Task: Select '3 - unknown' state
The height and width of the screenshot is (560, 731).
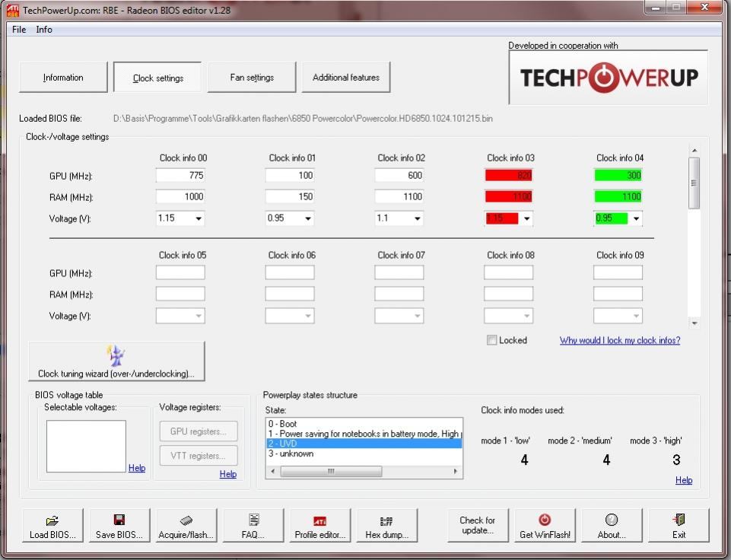Action: (x=364, y=453)
